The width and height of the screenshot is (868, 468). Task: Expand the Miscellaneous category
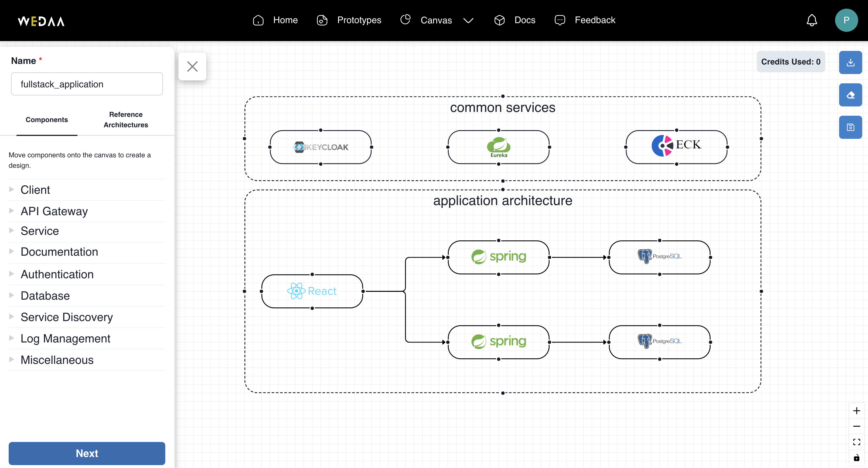(87, 360)
